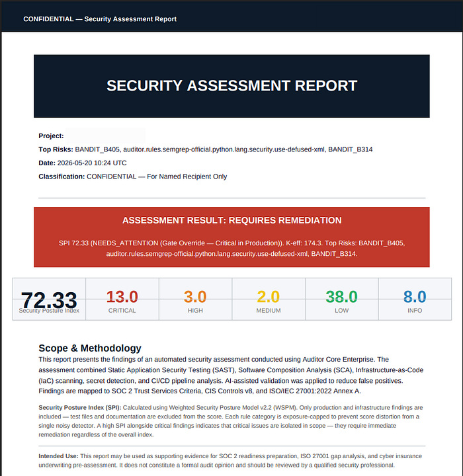Click the line 'Findings are mapped to SOC 2'
The image size is (463, 476).
click(x=200, y=391)
